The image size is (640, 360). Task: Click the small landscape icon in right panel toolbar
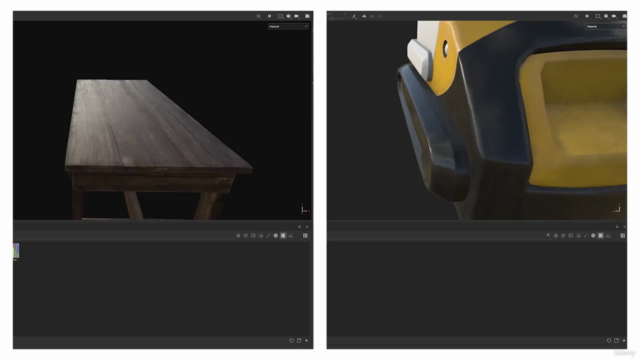click(608, 236)
